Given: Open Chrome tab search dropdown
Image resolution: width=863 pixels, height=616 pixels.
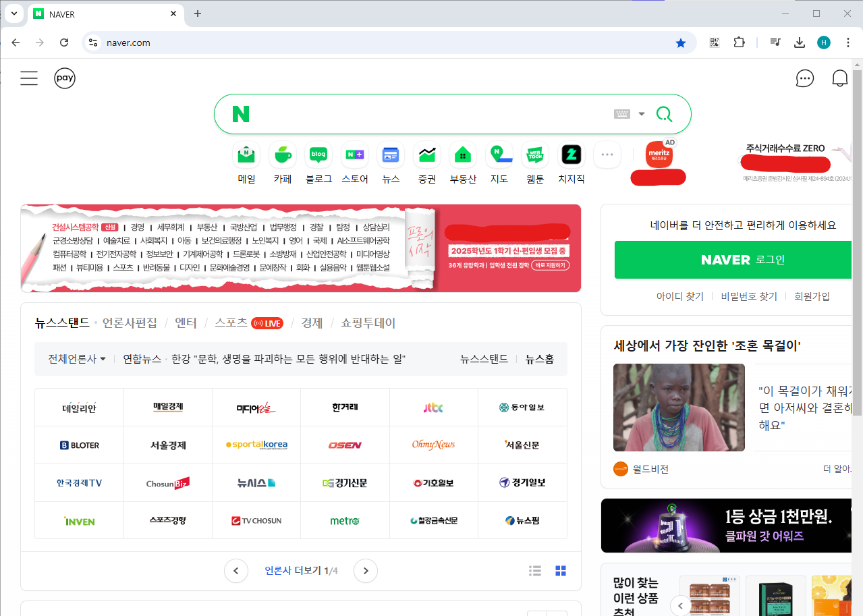Looking at the screenshot, I should pos(13,13).
